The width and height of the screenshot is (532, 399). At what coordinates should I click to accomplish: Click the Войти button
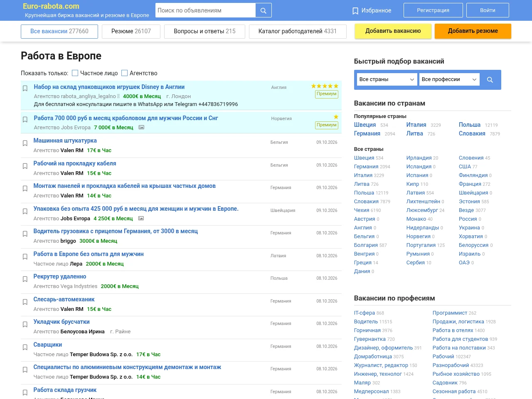488,10
